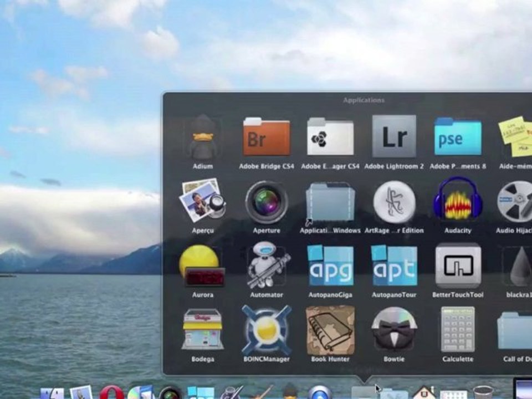Open the Trash in the Dock
The image size is (532, 399).
(483, 392)
